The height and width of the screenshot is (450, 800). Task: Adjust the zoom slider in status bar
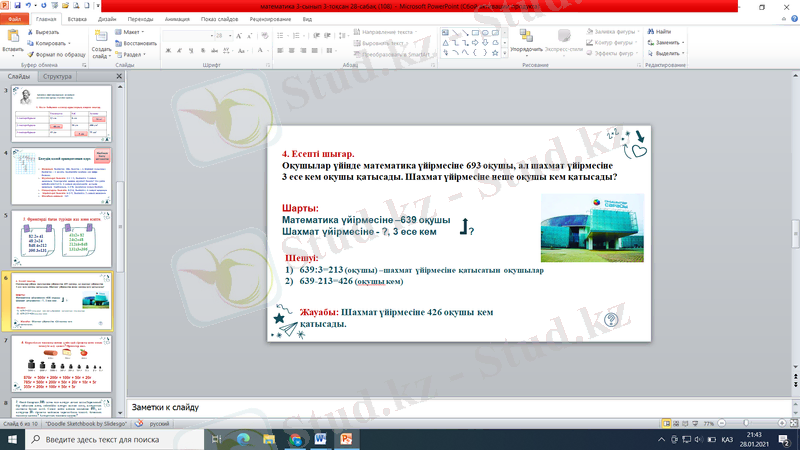point(747,423)
